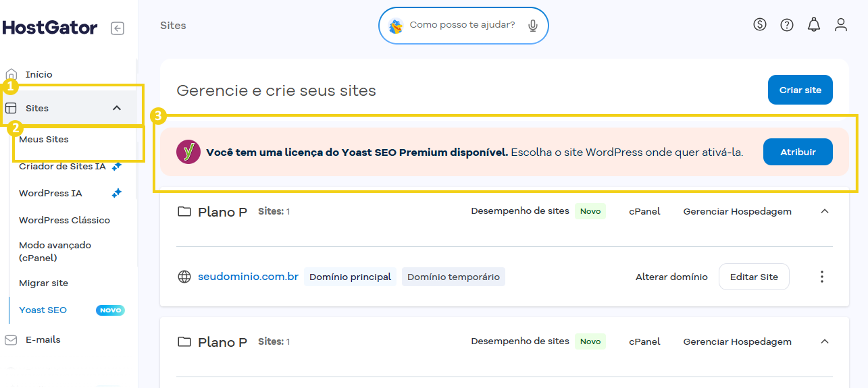Click the first Plano P title

[x=222, y=212]
